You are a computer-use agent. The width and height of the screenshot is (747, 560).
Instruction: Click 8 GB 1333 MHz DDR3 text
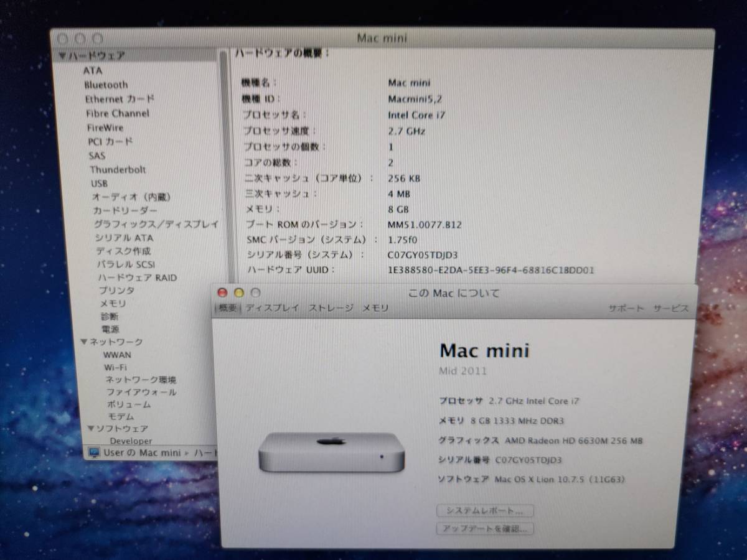pyautogui.click(x=517, y=421)
